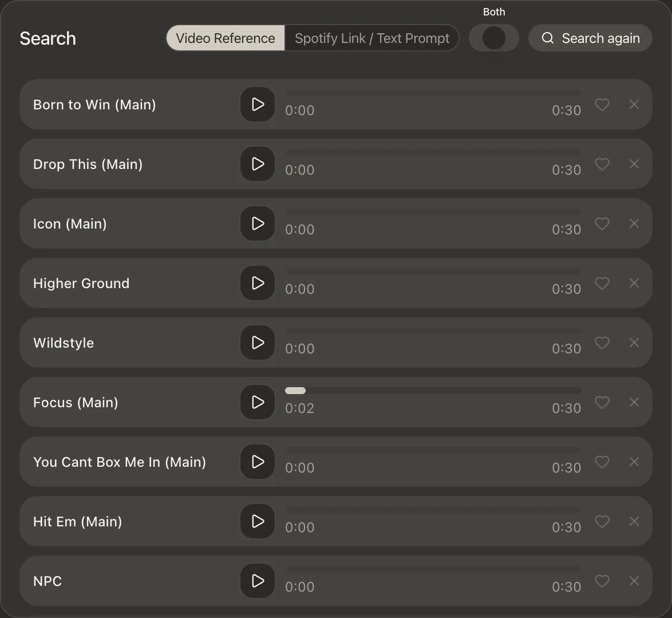The width and height of the screenshot is (672, 618).
Task: Dismiss You Cant Box Me In (Main)
Action: click(634, 462)
